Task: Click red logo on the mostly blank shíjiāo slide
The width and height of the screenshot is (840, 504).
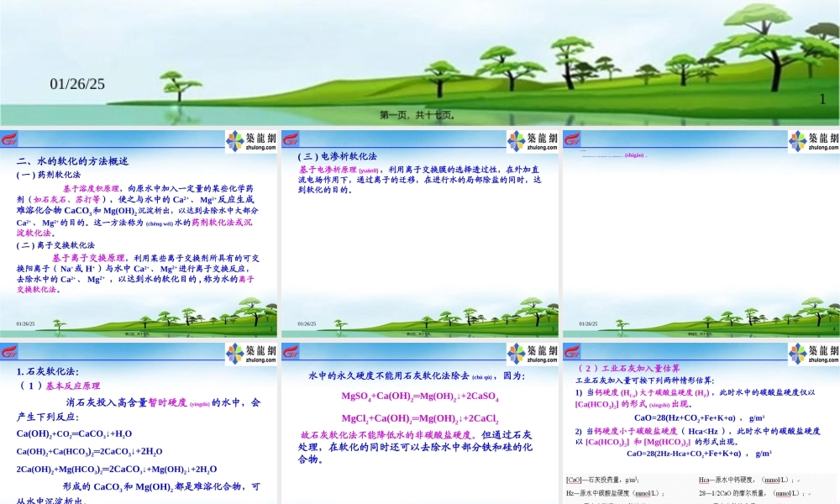Action: pyautogui.click(x=571, y=139)
